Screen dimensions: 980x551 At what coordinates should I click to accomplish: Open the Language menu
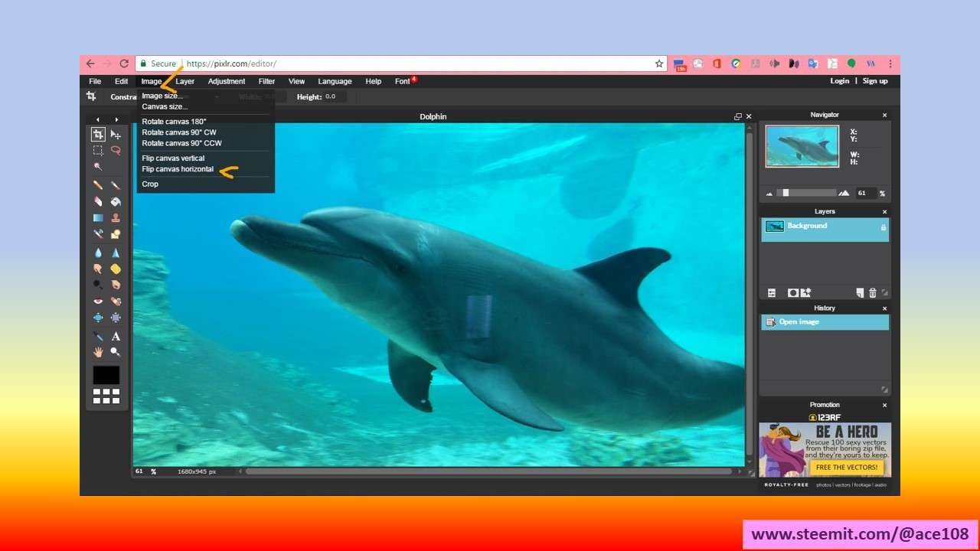coord(335,81)
